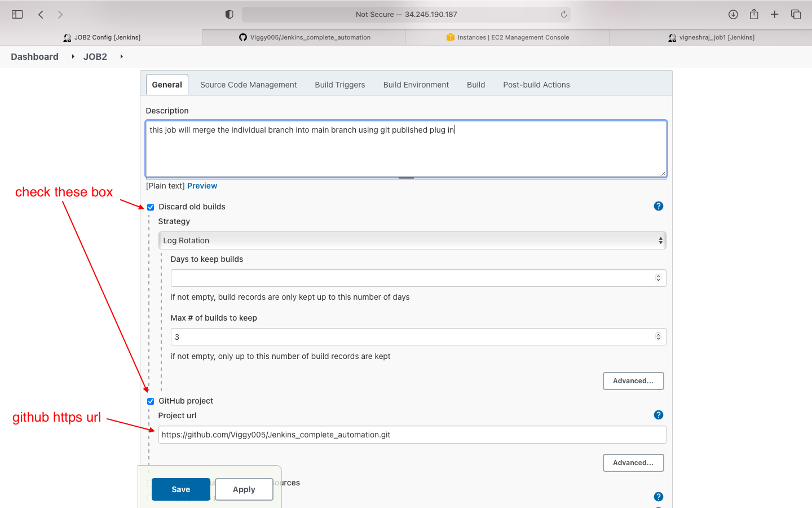This screenshot has width=812, height=508.
Task: Go back with Safari back arrow
Action: point(41,15)
